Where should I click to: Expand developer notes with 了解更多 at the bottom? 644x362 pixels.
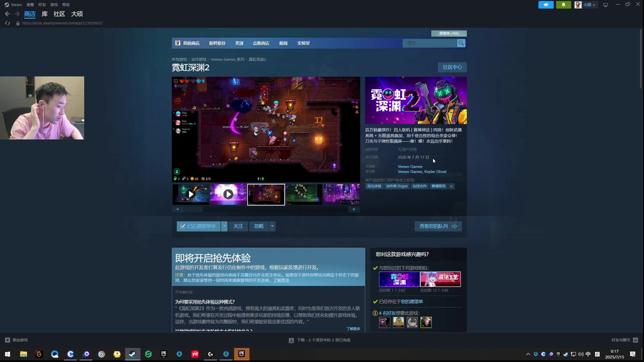pyautogui.click(x=353, y=329)
